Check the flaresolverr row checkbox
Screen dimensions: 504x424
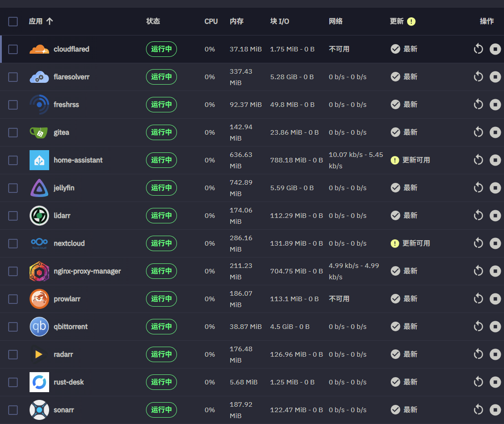coord(13,77)
